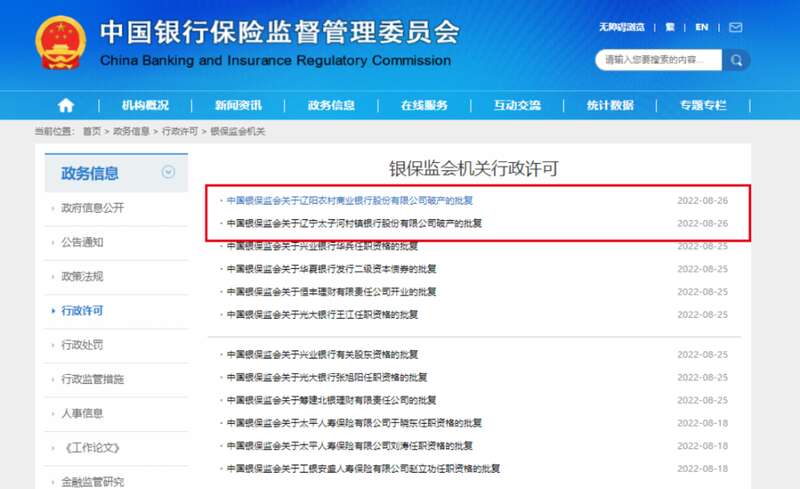Click the search magnifier icon
Viewport: 800px width, 489px height.
737,61
